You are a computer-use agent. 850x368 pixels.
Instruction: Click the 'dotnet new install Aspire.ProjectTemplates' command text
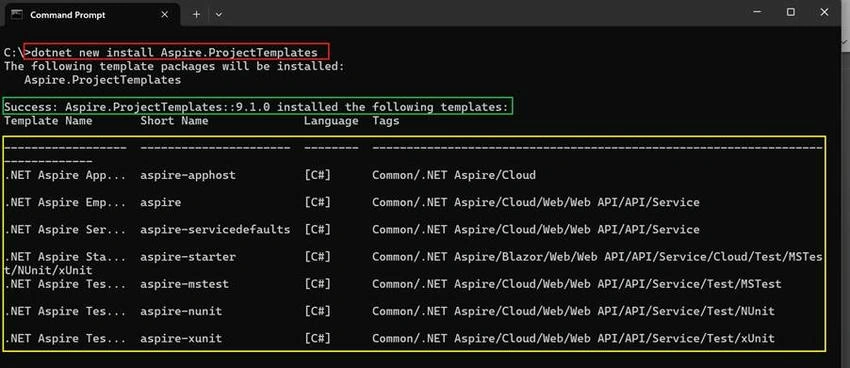[x=175, y=53]
